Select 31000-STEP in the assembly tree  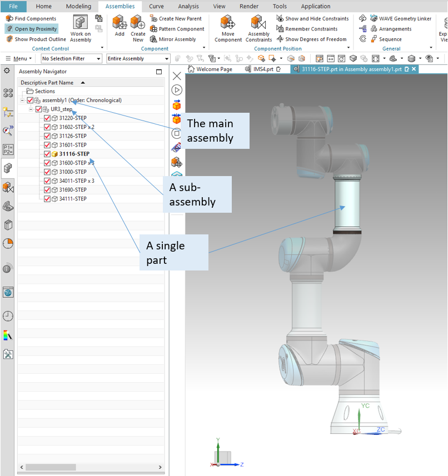[72, 172]
